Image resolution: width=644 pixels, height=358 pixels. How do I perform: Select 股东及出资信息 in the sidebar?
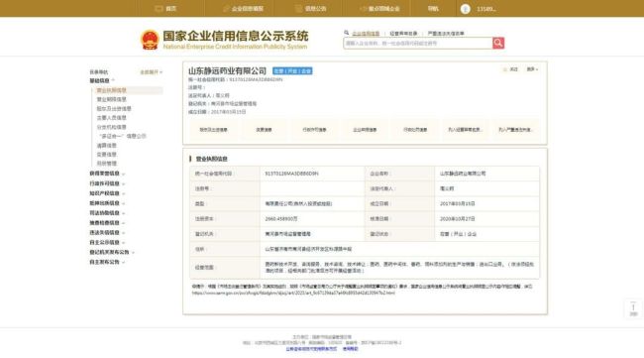coord(114,108)
